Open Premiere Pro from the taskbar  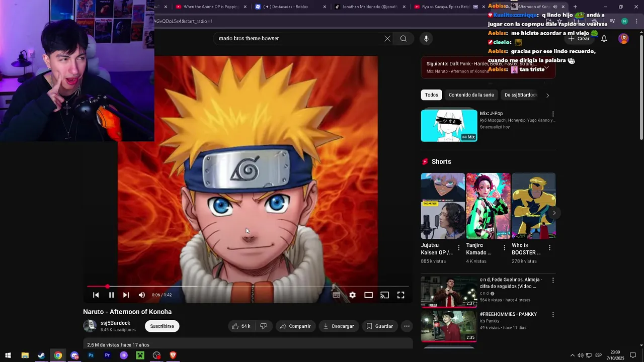107,355
